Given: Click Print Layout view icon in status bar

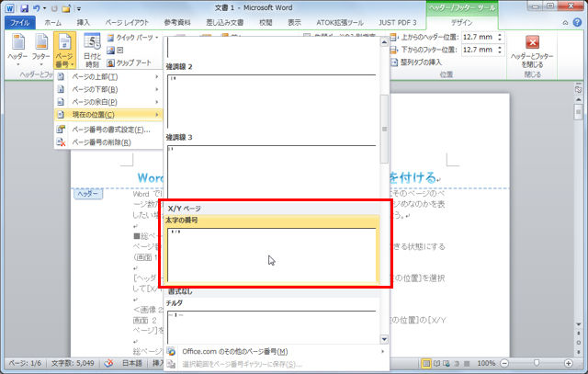Looking at the screenshot, I should (x=426, y=363).
